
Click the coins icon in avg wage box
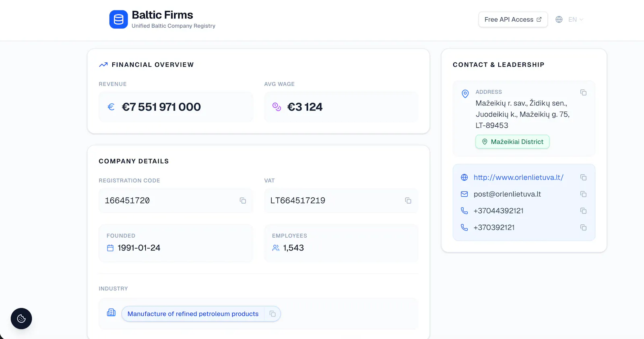click(x=277, y=107)
